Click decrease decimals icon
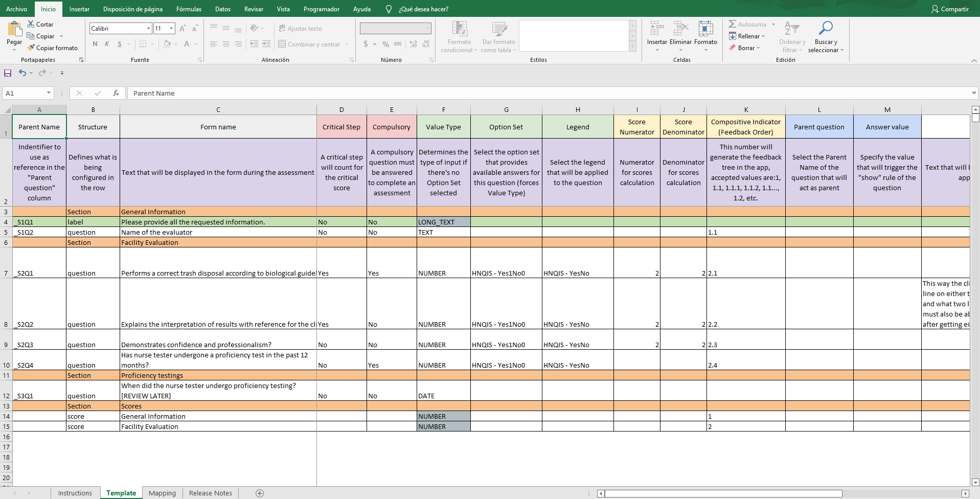 426,44
